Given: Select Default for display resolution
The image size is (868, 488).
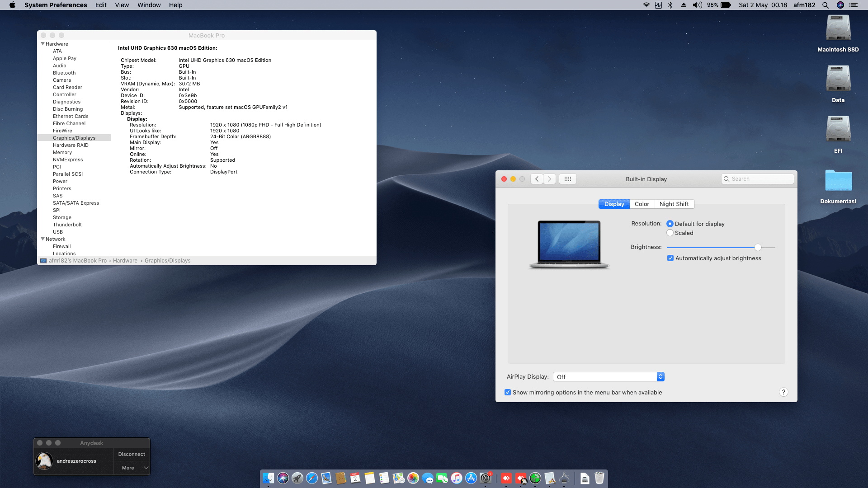Looking at the screenshot, I should coord(670,224).
